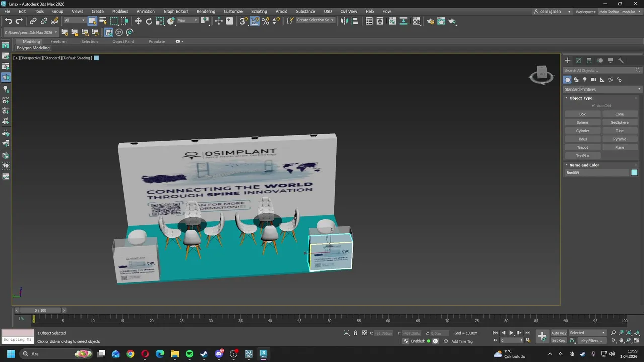Screen dimensions: 644x362
Task: Open Select by Name dialog
Action: (x=103, y=21)
